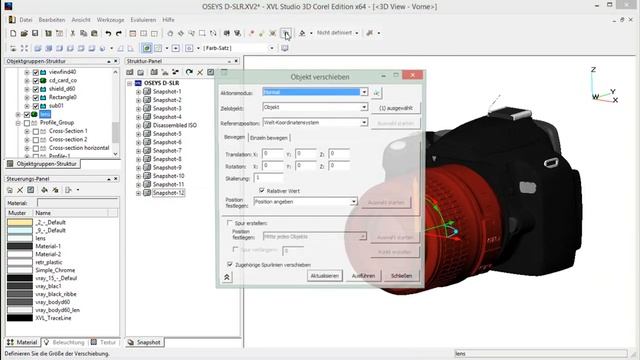Click the app document icon left of Datei

(12, 20)
